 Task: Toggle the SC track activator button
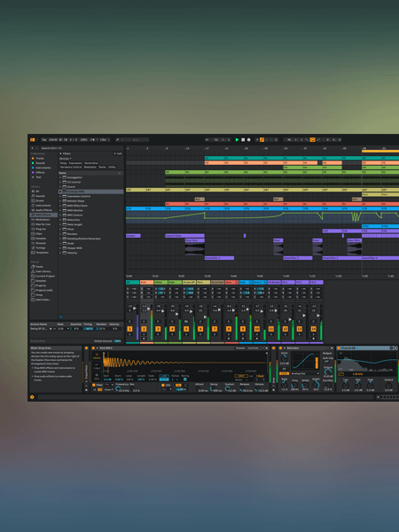[x=129, y=329]
